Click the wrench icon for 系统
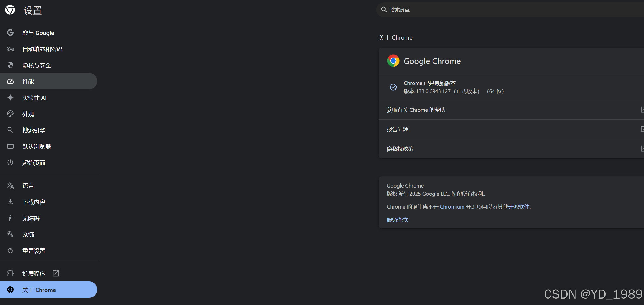 pyautogui.click(x=10, y=234)
